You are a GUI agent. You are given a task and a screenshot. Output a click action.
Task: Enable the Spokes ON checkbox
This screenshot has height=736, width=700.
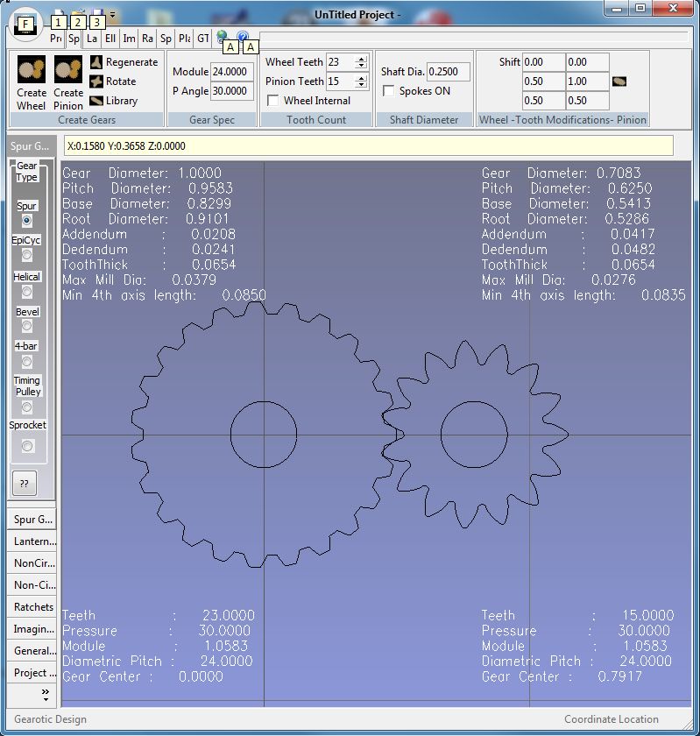point(388,90)
